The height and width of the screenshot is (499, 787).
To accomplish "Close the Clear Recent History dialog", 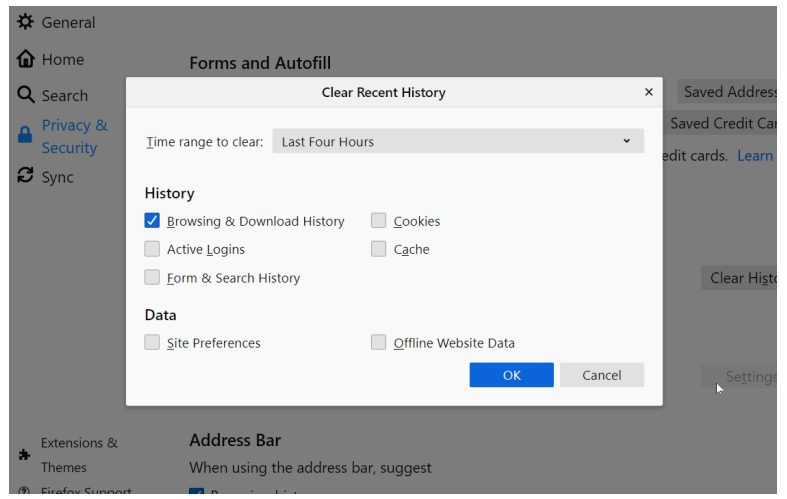I will pos(648,92).
